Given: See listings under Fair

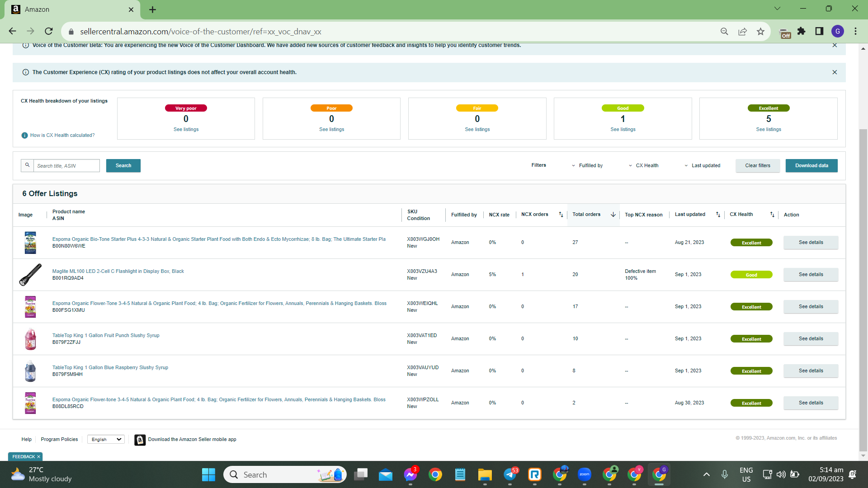Looking at the screenshot, I should click(x=477, y=130).
